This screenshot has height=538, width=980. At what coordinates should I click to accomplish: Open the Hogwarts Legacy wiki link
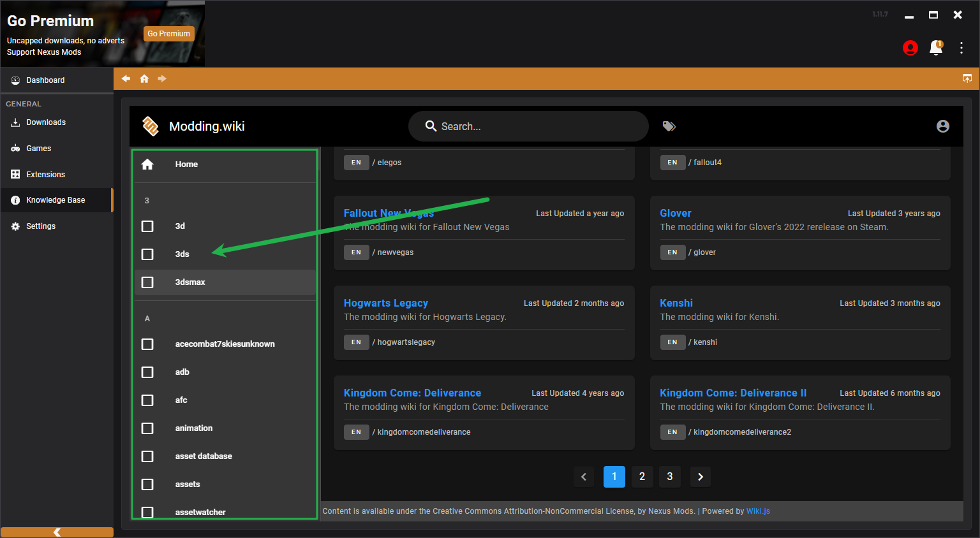pyautogui.click(x=385, y=303)
